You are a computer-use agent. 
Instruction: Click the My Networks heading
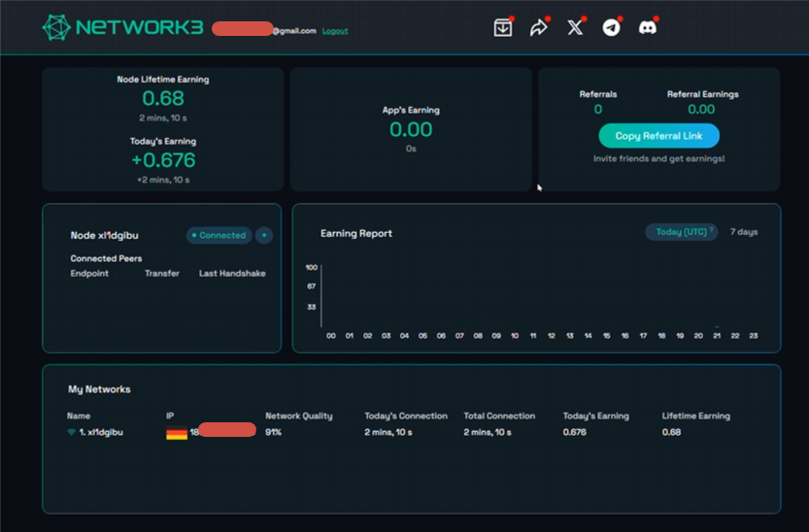coord(99,389)
